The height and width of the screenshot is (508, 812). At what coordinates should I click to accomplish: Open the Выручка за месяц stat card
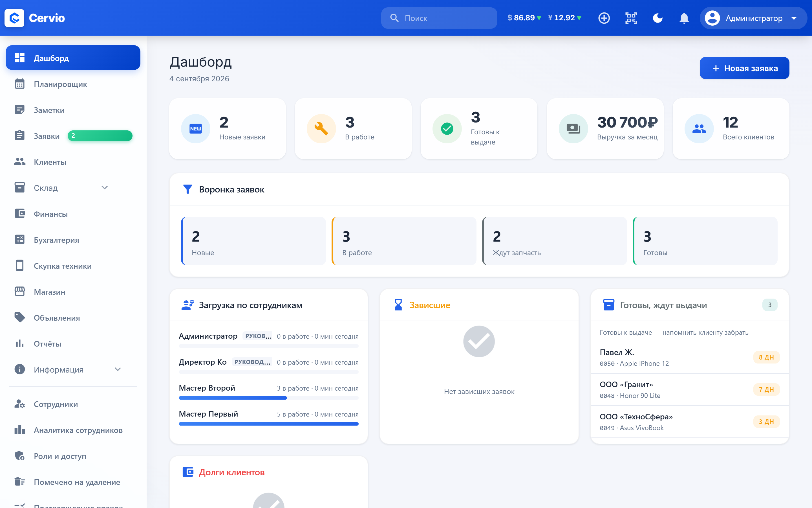(605, 129)
